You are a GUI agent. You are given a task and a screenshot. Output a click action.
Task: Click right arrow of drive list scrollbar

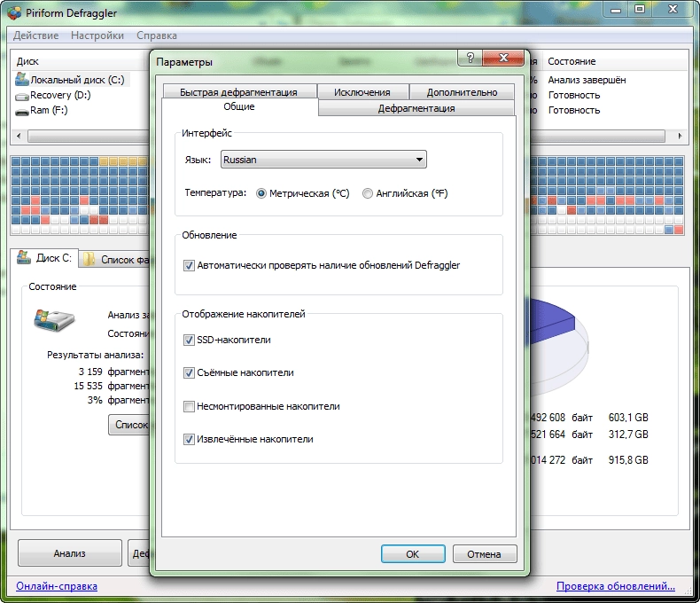click(680, 136)
